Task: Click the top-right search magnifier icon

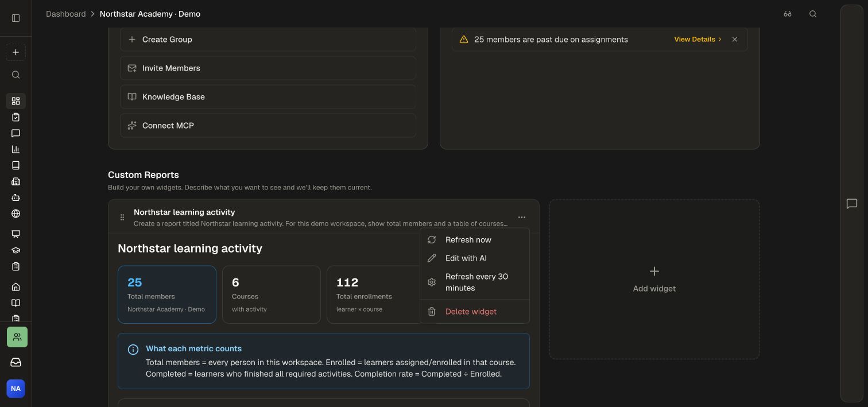Action: pyautogui.click(x=813, y=14)
